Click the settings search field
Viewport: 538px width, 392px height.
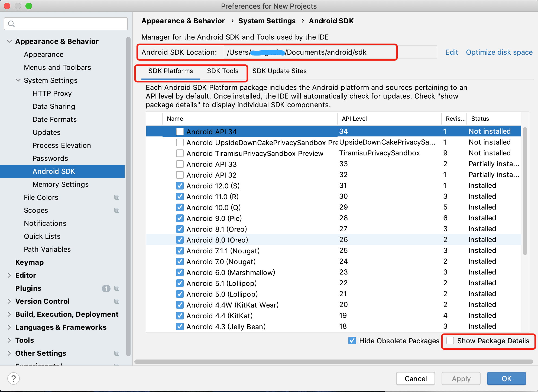pyautogui.click(x=66, y=24)
